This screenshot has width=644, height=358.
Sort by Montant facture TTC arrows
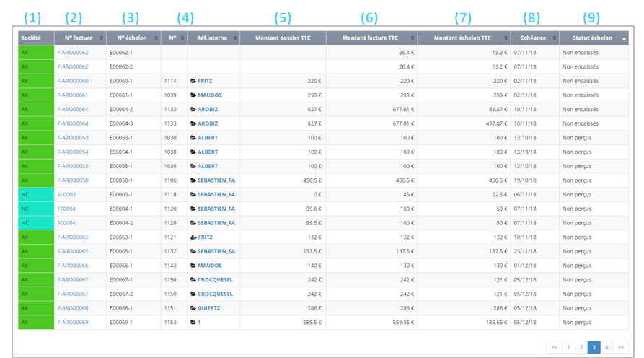point(413,38)
